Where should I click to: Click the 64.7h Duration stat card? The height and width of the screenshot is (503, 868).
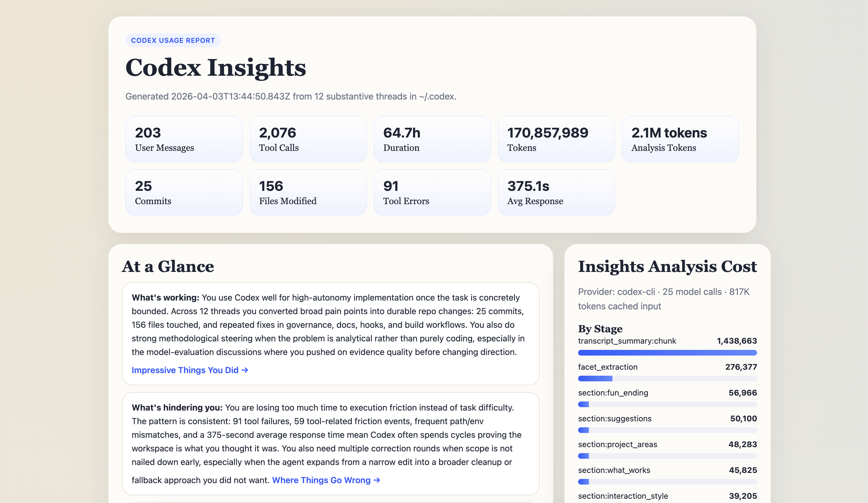coord(432,139)
